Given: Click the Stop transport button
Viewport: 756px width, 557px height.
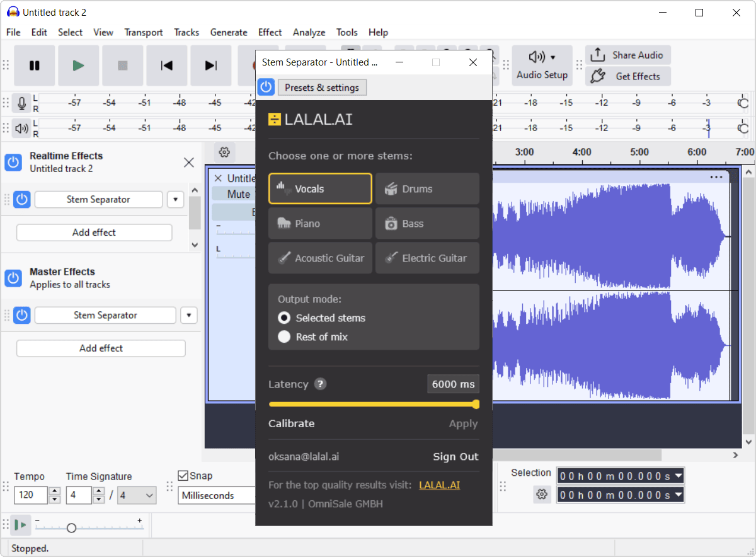Looking at the screenshot, I should coord(123,66).
